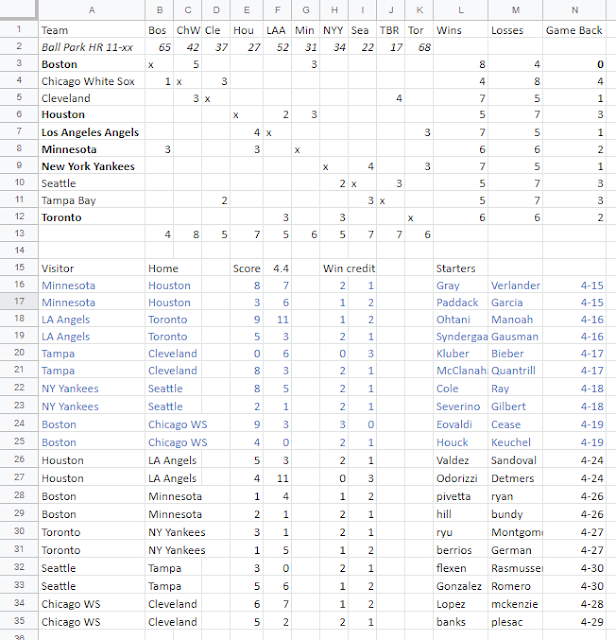Click the 'Losses' header cell
The width and height of the screenshot is (616, 640).
coord(515,30)
